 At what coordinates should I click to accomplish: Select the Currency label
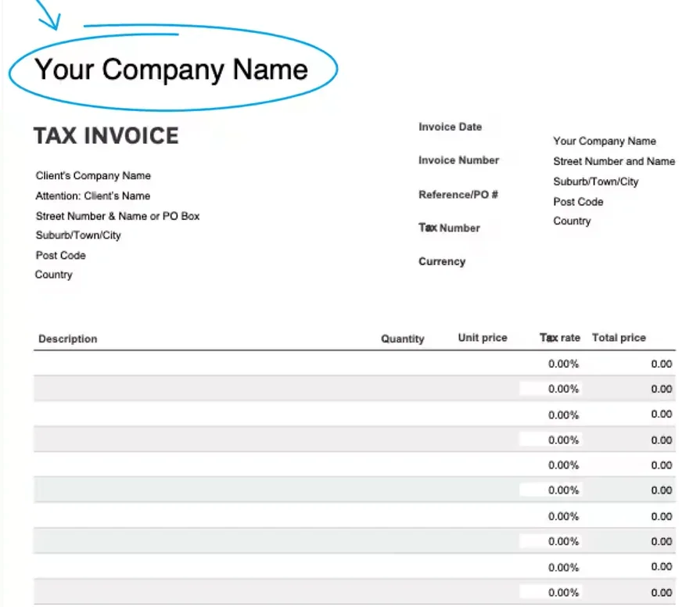click(x=442, y=261)
